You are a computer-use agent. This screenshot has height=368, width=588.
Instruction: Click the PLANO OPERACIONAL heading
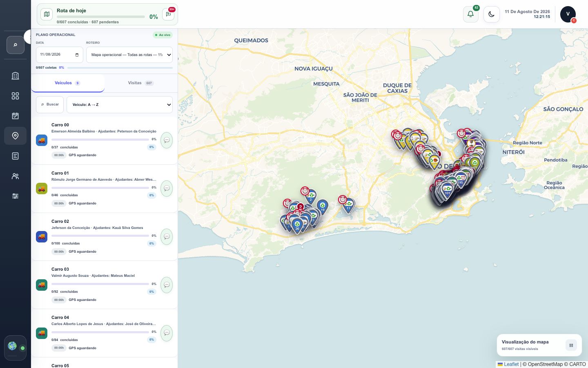click(x=56, y=35)
